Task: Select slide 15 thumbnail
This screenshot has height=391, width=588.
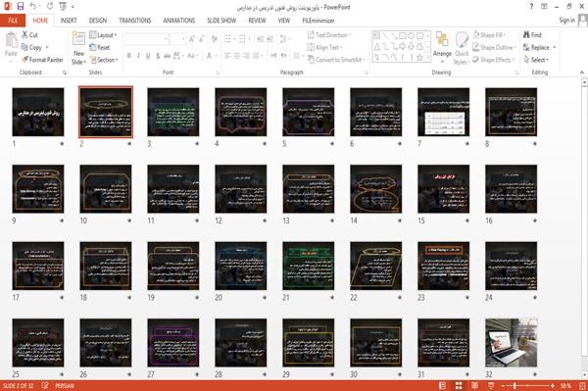Action: pyautogui.click(x=443, y=189)
